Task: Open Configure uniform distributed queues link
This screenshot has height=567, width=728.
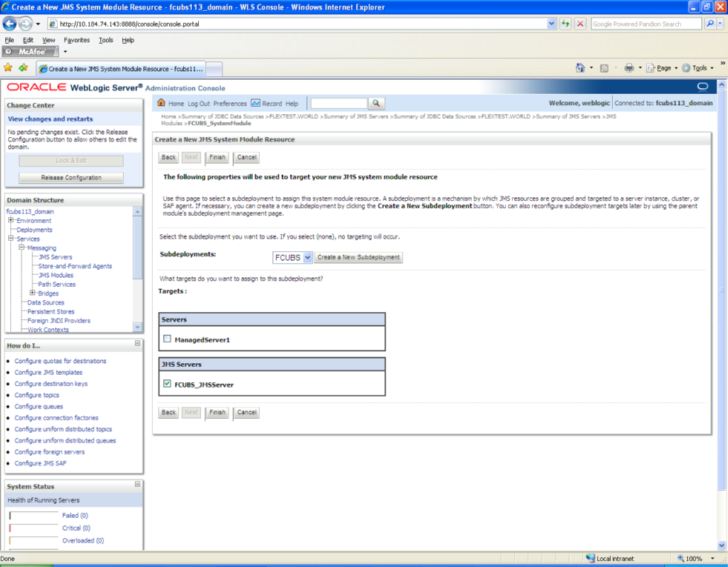Action: click(x=65, y=440)
